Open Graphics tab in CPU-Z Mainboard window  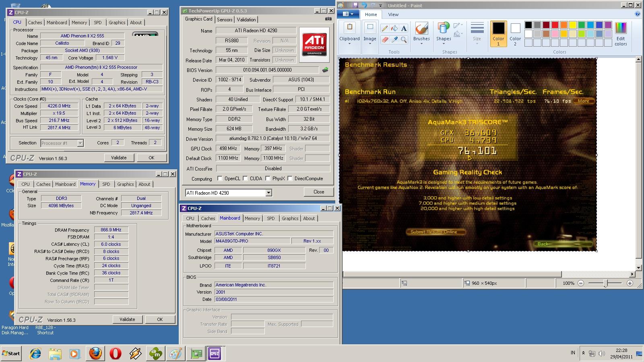290,218
